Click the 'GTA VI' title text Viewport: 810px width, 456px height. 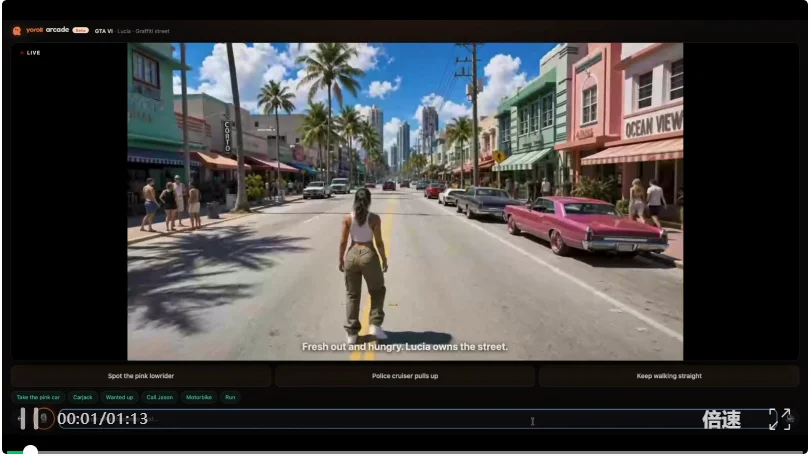(x=103, y=31)
